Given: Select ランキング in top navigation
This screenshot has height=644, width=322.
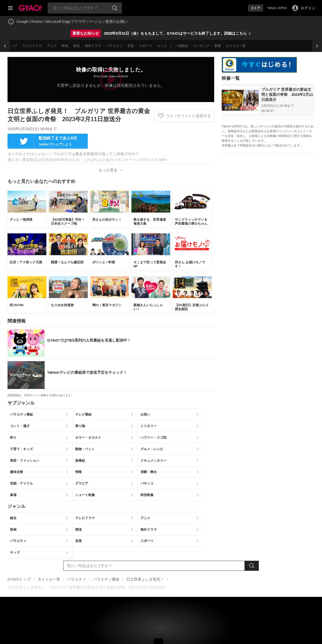Looking at the screenshot, I should pos(201,46).
